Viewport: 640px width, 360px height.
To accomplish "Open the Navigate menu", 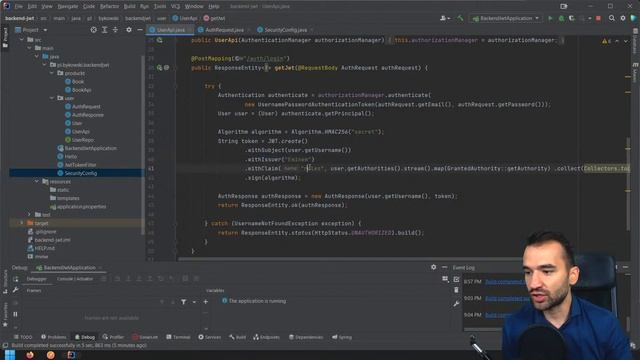I will (68, 7).
